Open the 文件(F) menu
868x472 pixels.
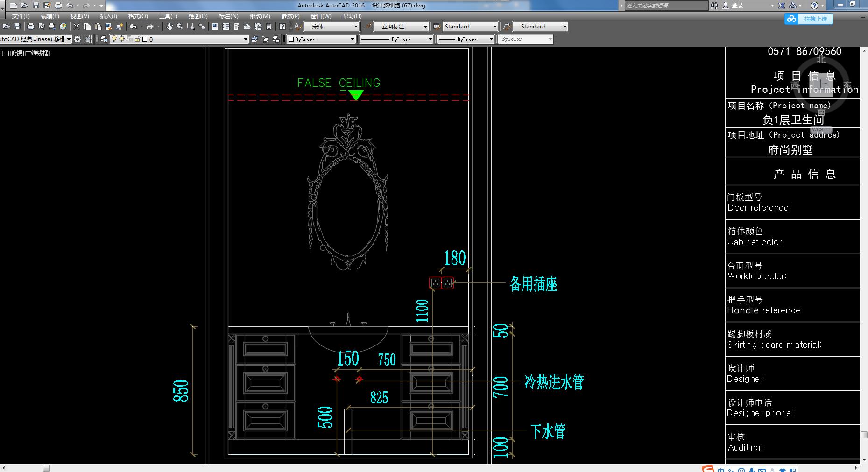point(21,16)
